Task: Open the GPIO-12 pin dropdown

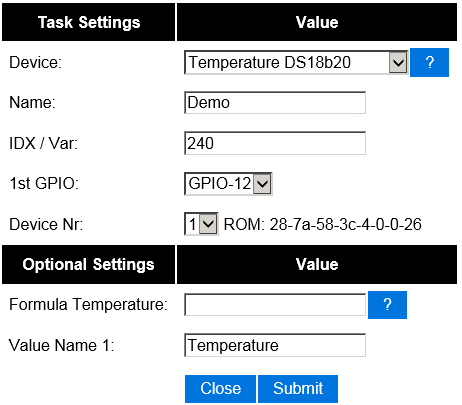Action: click(x=228, y=183)
